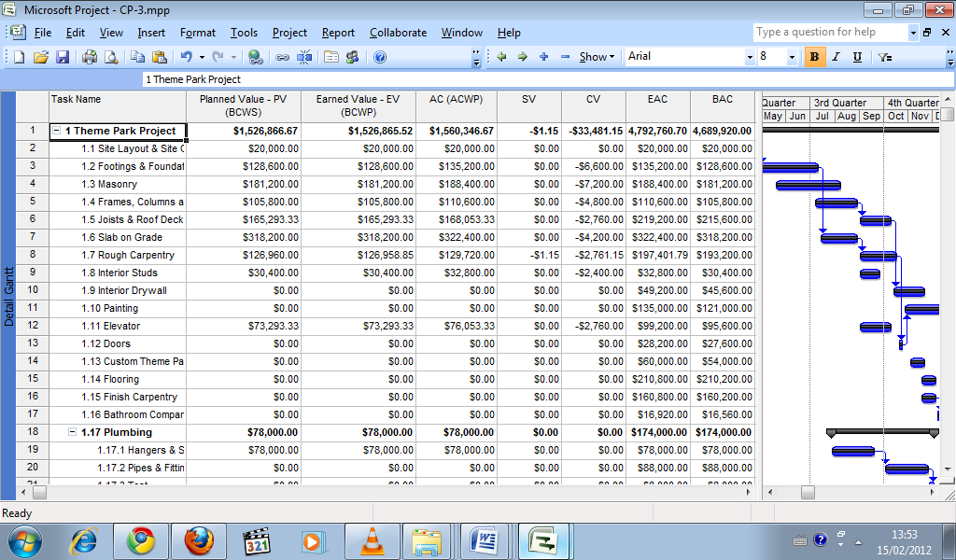Click the Assign Resources icon

(352, 57)
